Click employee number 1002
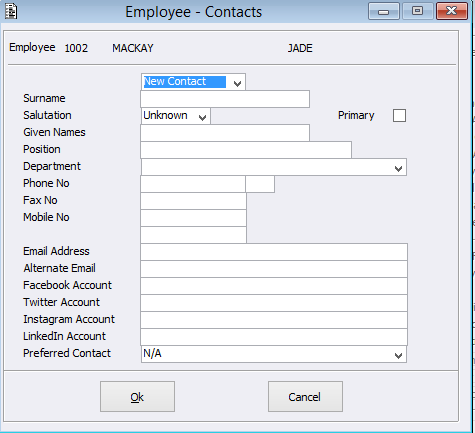Viewport: 475px width, 433px height. tap(76, 48)
